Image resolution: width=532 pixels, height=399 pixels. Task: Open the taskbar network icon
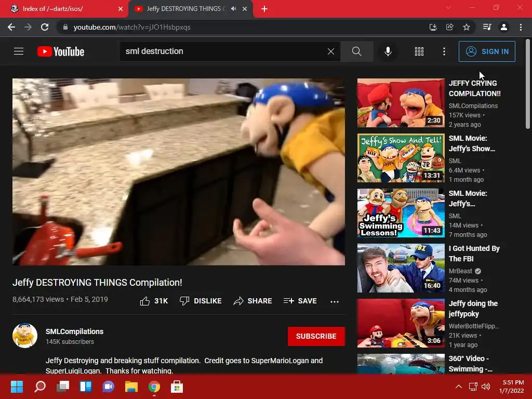473,387
